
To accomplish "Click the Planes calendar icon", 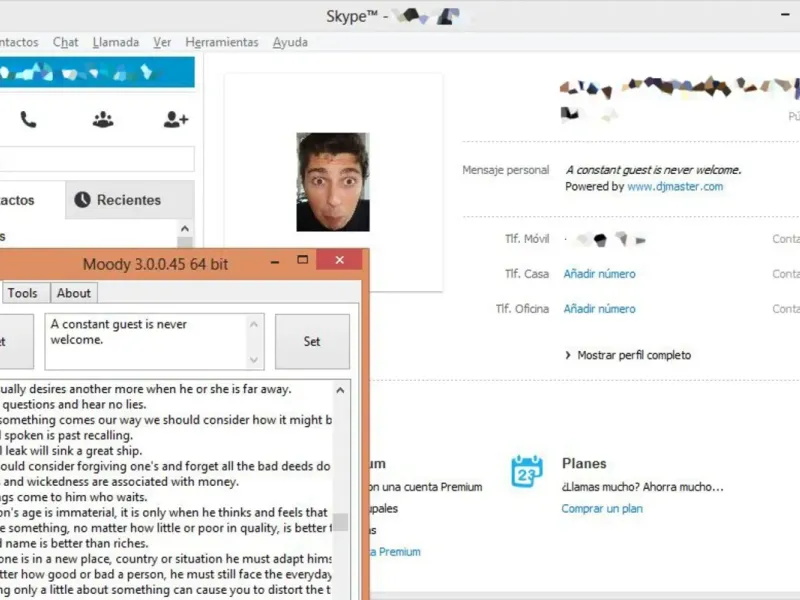I will (x=527, y=471).
